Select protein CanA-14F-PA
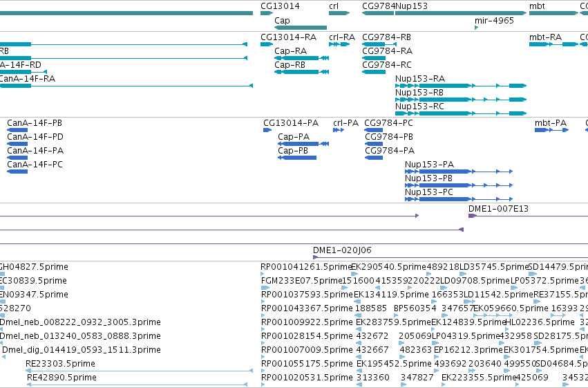This screenshot has height=388, width=588. coord(17,158)
